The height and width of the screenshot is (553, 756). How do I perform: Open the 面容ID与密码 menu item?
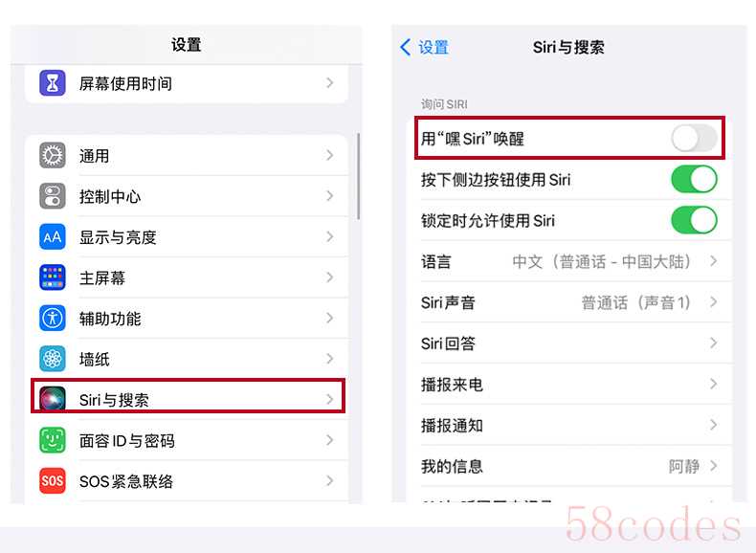click(187, 440)
